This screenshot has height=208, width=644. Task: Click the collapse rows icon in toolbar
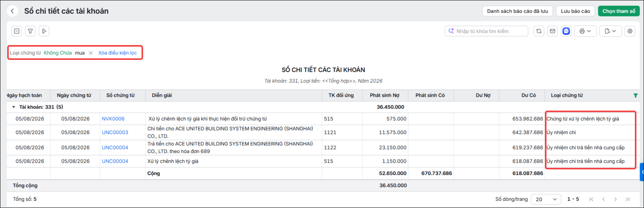coord(17,31)
